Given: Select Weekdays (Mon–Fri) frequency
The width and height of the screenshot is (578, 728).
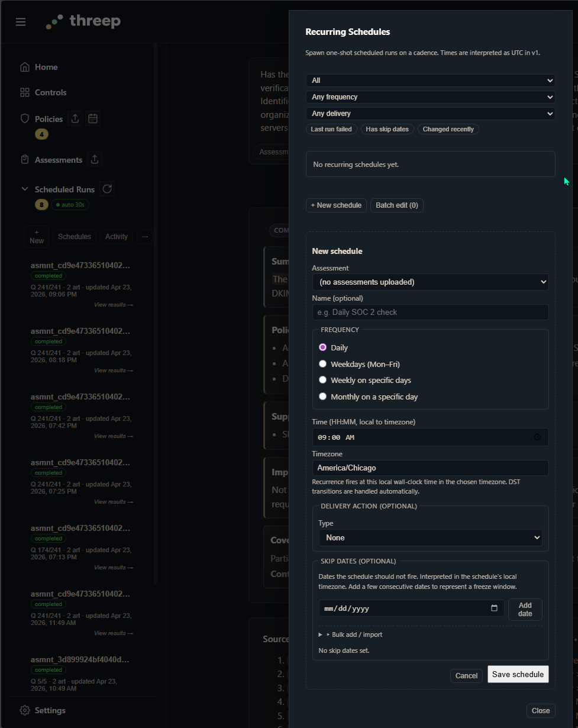Looking at the screenshot, I should pyautogui.click(x=322, y=364).
